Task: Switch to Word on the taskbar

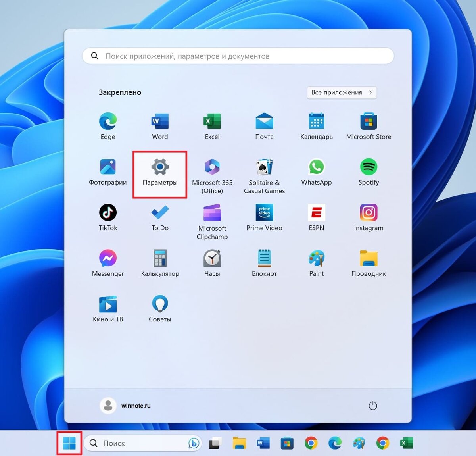Action: pos(263,443)
